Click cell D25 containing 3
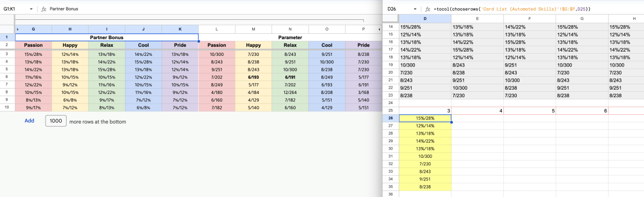This screenshot has width=644, height=197. (425, 111)
